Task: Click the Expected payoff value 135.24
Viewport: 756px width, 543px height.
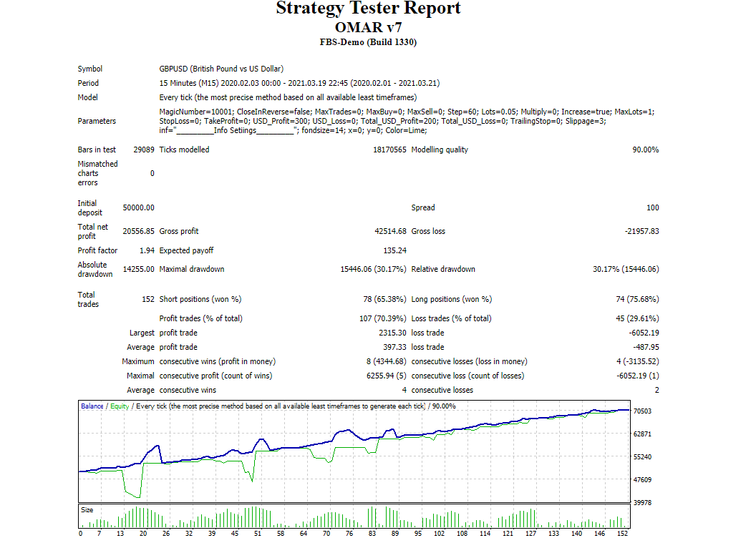Action: click(x=394, y=250)
